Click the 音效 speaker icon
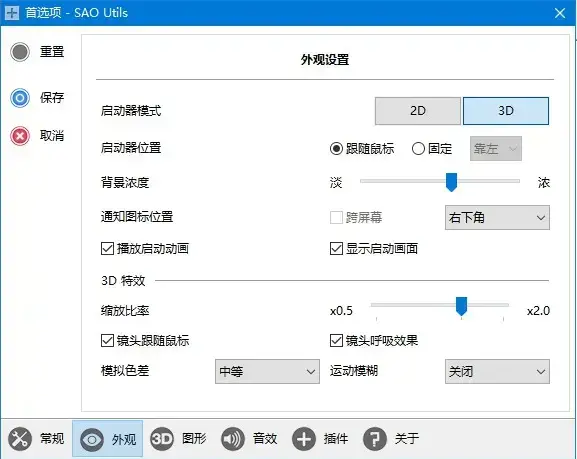Image resolution: width=577 pixels, height=459 pixels. pos(233,439)
